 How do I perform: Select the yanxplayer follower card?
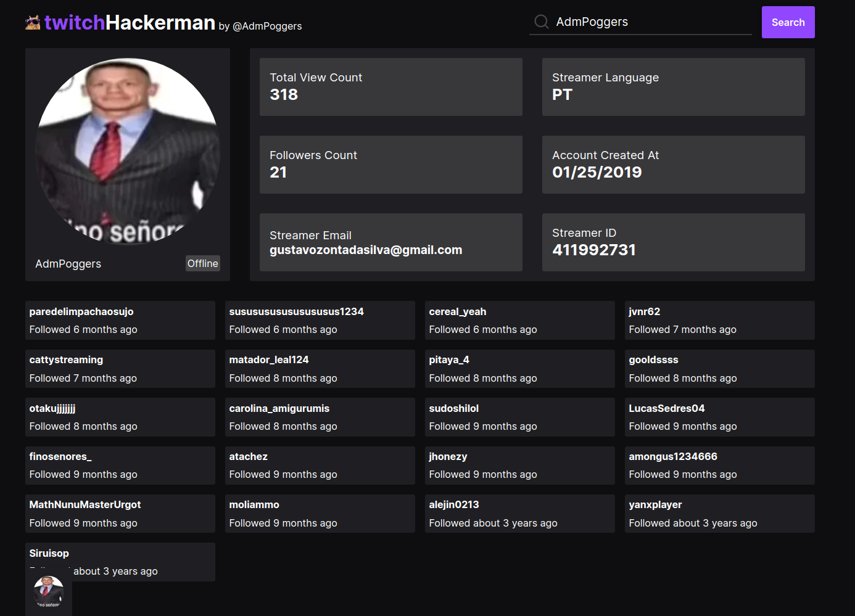pos(719,514)
